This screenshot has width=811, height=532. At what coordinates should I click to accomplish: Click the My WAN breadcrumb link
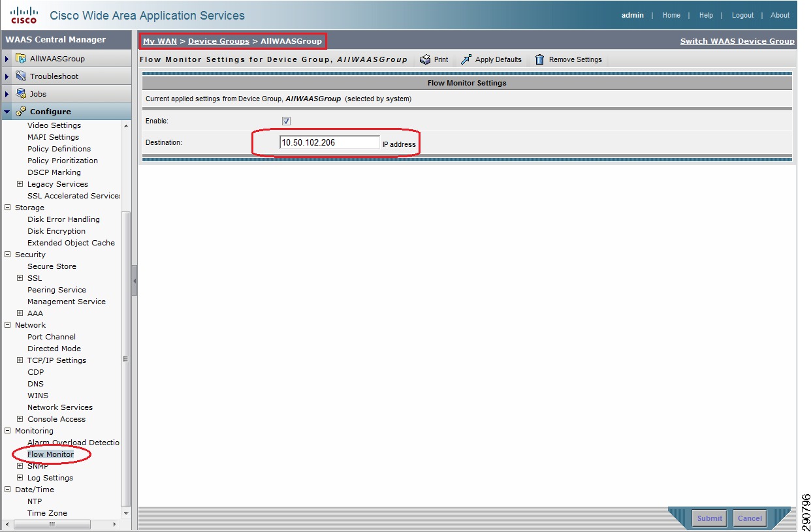(160, 41)
